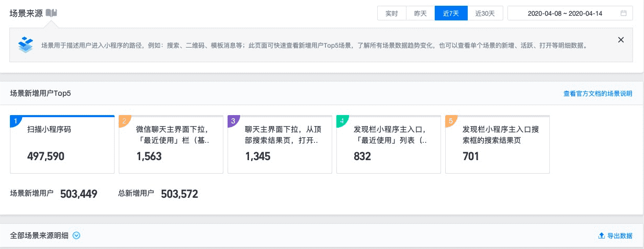Open the calendar icon in date range field
Screen dimensions: 644x249
click(624, 13)
